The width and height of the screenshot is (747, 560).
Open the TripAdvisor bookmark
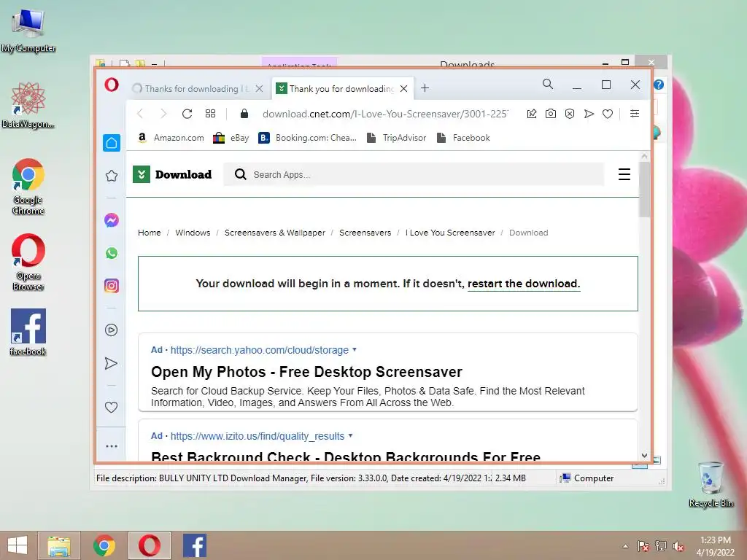[396, 138]
